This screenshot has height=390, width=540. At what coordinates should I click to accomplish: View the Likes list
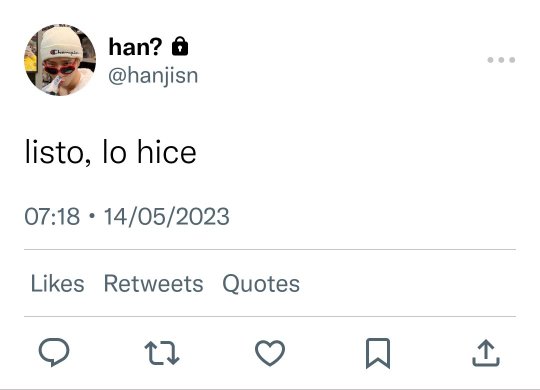click(58, 284)
